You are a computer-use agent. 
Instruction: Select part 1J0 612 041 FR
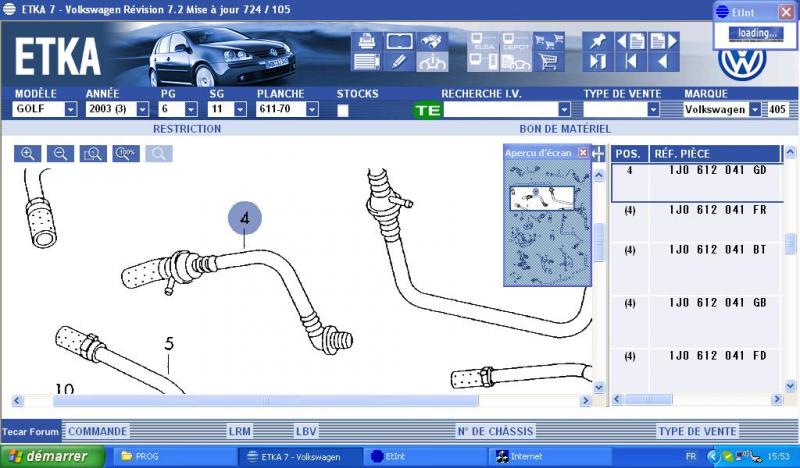[x=697, y=223]
